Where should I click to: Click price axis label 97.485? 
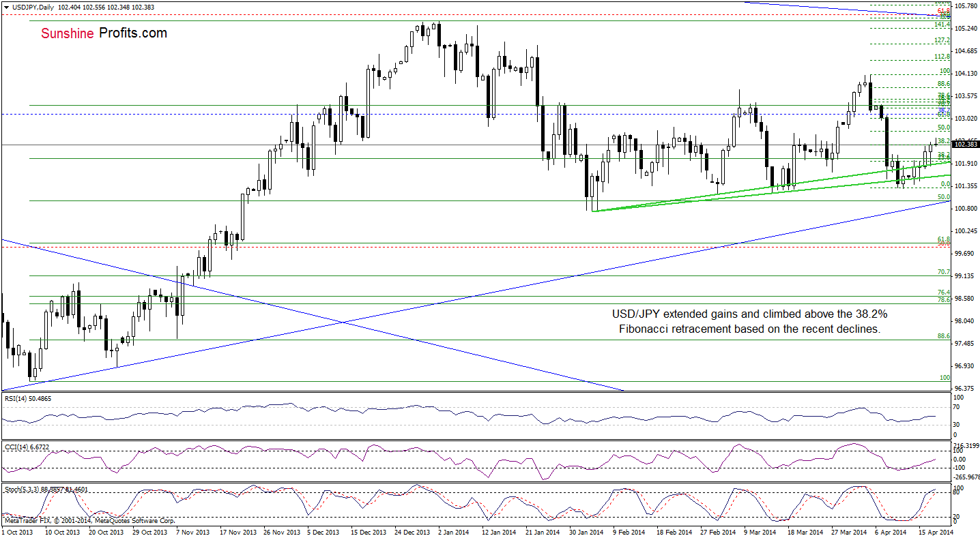tap(965, 344)
